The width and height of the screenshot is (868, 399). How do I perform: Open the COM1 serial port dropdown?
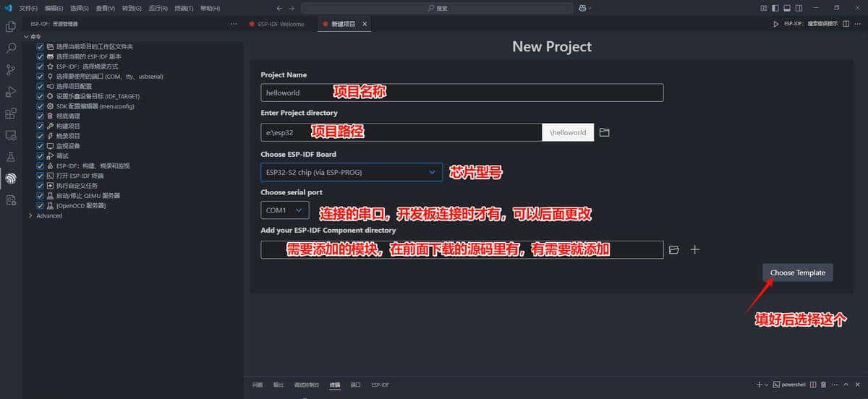(x=285, y=210)
